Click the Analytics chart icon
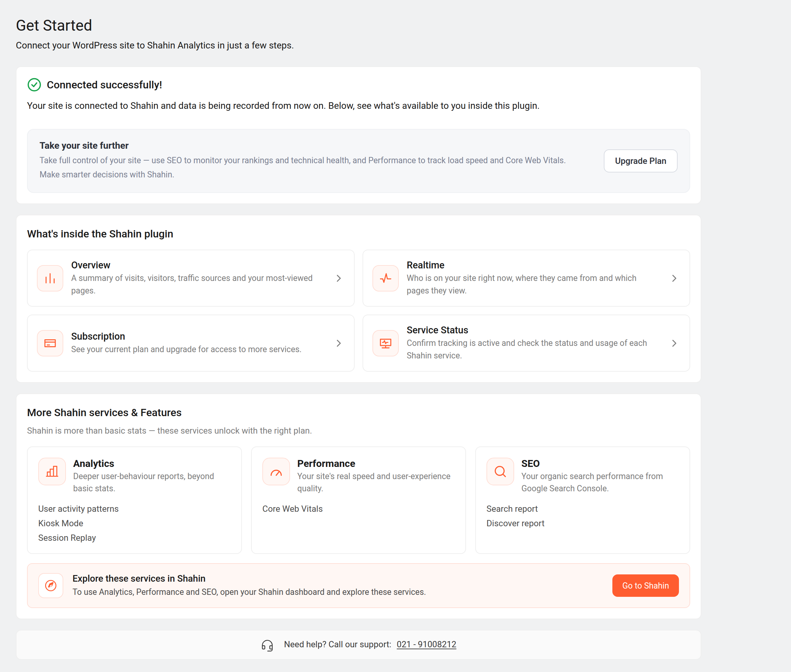This screenshot has width=791, height=672. (52, 472)
